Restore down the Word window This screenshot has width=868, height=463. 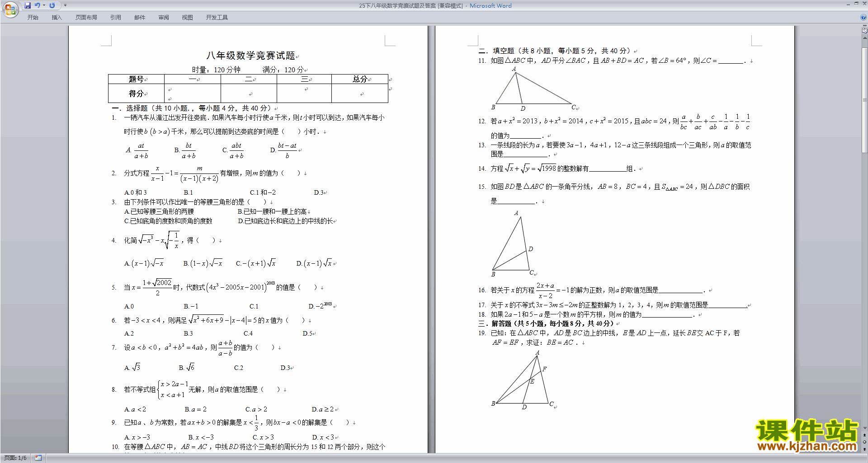click(x=856, y=4)
